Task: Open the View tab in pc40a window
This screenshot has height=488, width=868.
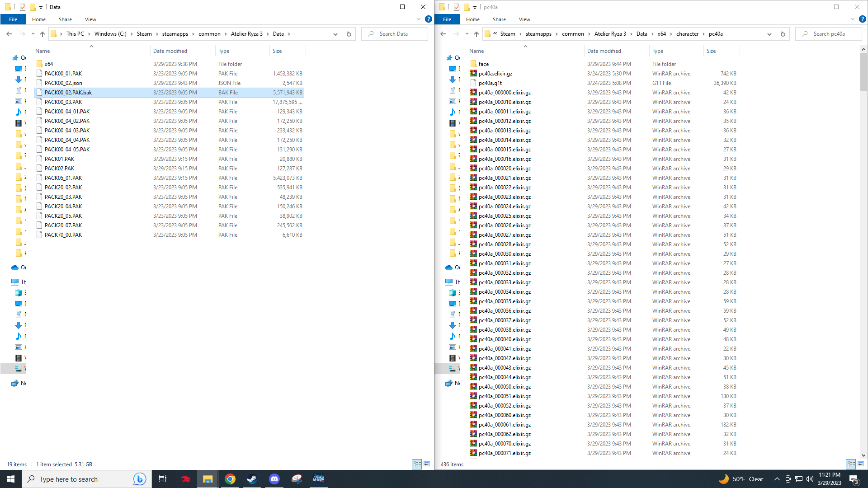Action: click(524, 19)
